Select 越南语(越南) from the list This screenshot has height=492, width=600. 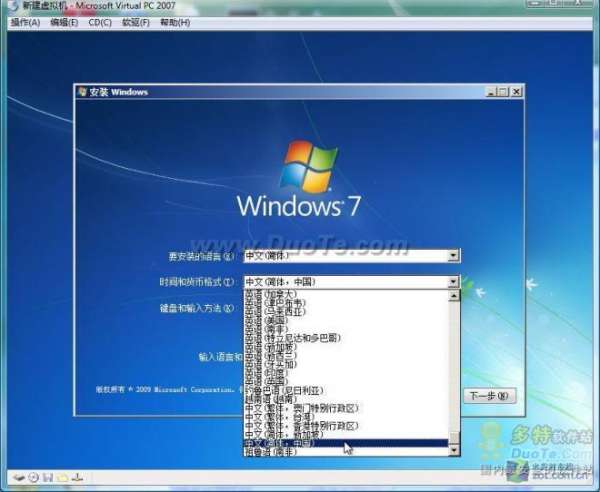tap(346, 399)
